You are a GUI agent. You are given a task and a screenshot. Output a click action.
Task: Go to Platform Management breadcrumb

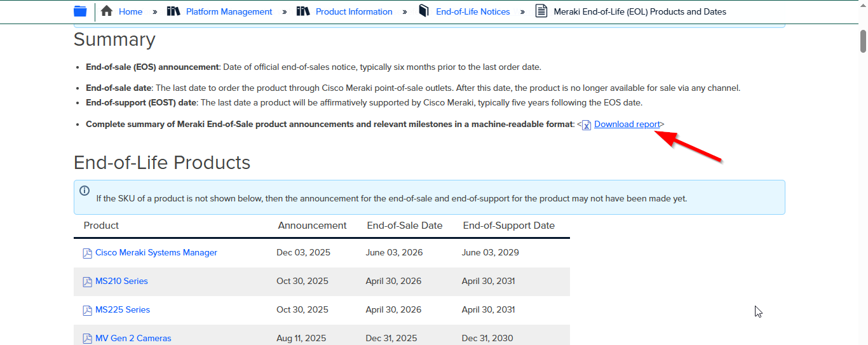tap(229, 11)
